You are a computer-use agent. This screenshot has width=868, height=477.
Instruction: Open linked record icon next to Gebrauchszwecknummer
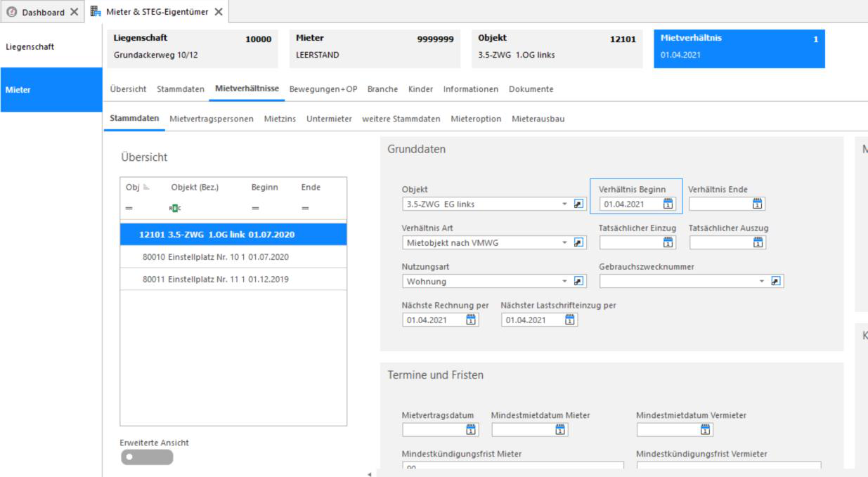(x=776, y=281)
